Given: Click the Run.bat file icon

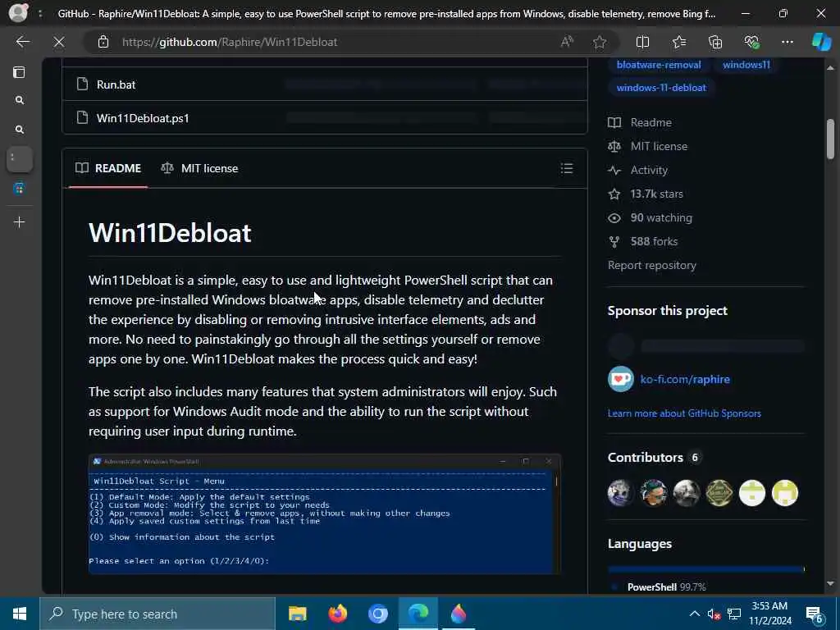Looking at the screenshot, I should [x=82, y=84].
